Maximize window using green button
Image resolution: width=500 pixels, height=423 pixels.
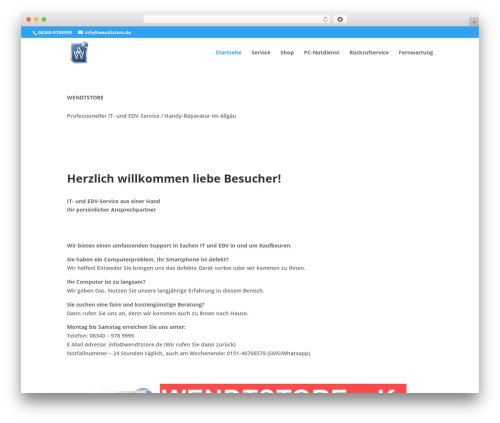point(44,20)
